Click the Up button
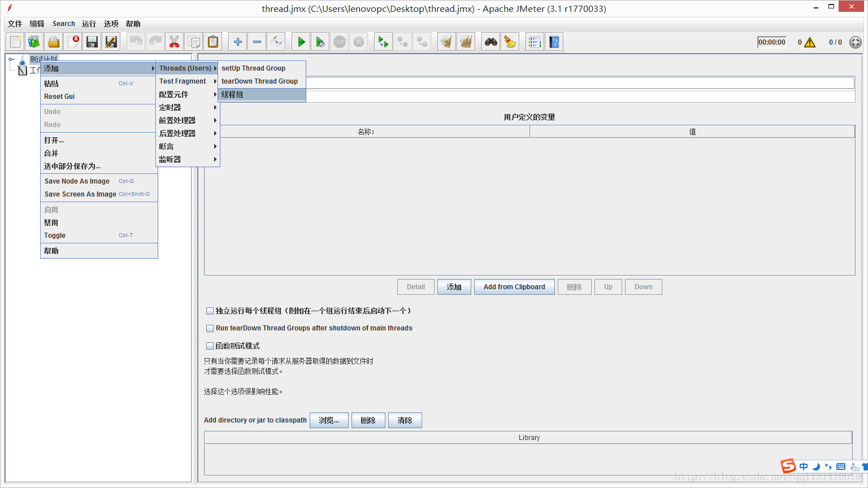Image resolution: width=868 pixels, height=488 pixels. pyautogui.click(x=608, y=287)
